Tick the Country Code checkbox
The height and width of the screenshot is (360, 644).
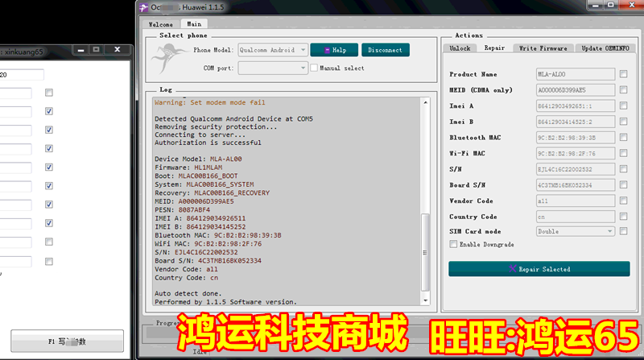click(623, 217)
